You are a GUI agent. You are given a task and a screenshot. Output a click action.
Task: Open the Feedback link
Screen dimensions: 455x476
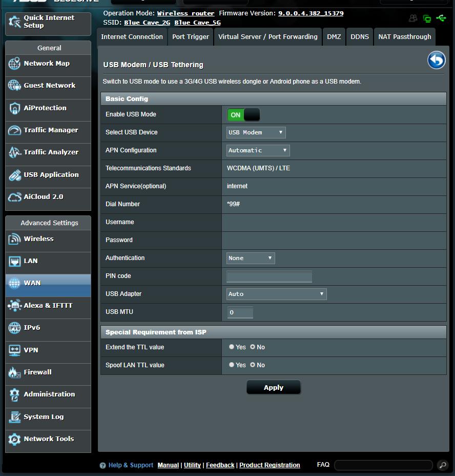(x=220, y=465)
